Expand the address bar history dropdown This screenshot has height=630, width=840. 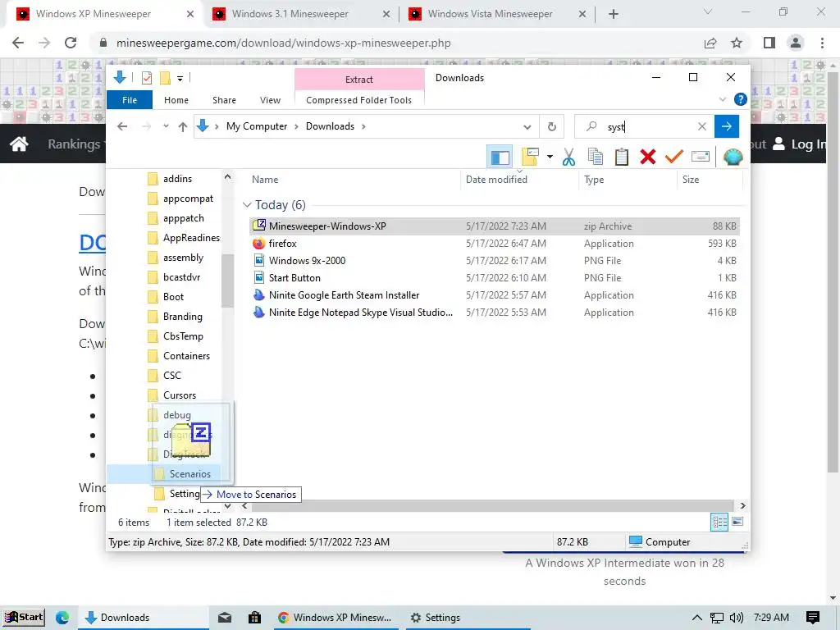point(527,127)
